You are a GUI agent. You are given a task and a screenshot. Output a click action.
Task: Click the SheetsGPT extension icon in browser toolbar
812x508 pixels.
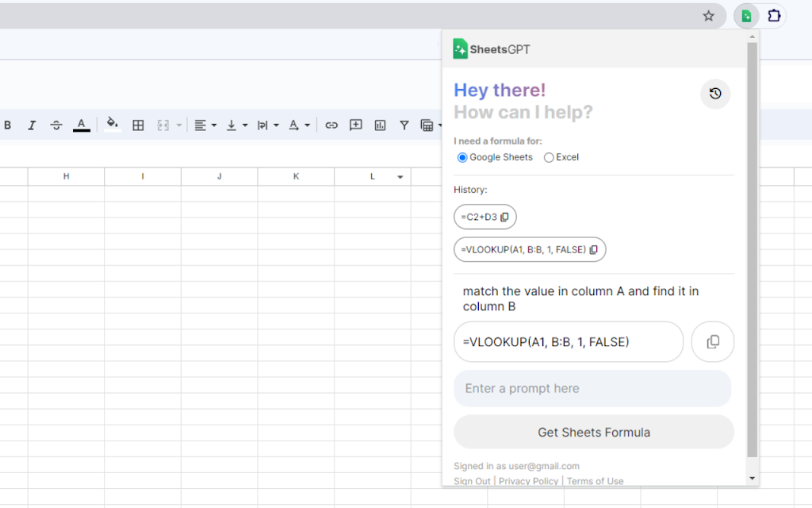click(746, 16)
